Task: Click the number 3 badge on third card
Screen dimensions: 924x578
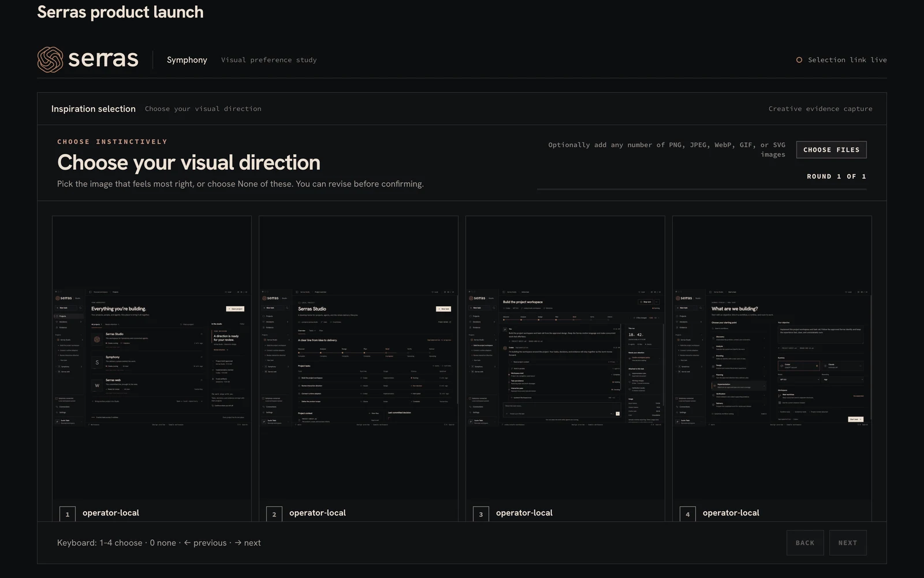Action: point(481,514)
